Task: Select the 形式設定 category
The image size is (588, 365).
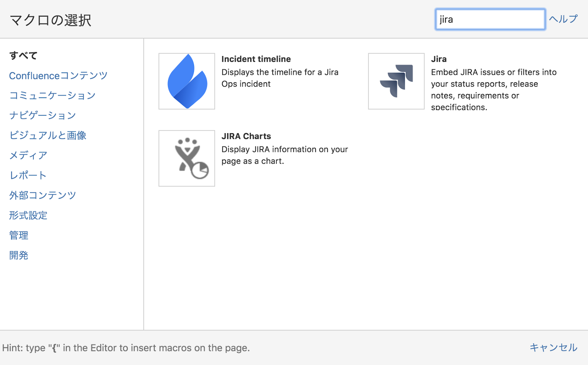Action: (28, 215)
